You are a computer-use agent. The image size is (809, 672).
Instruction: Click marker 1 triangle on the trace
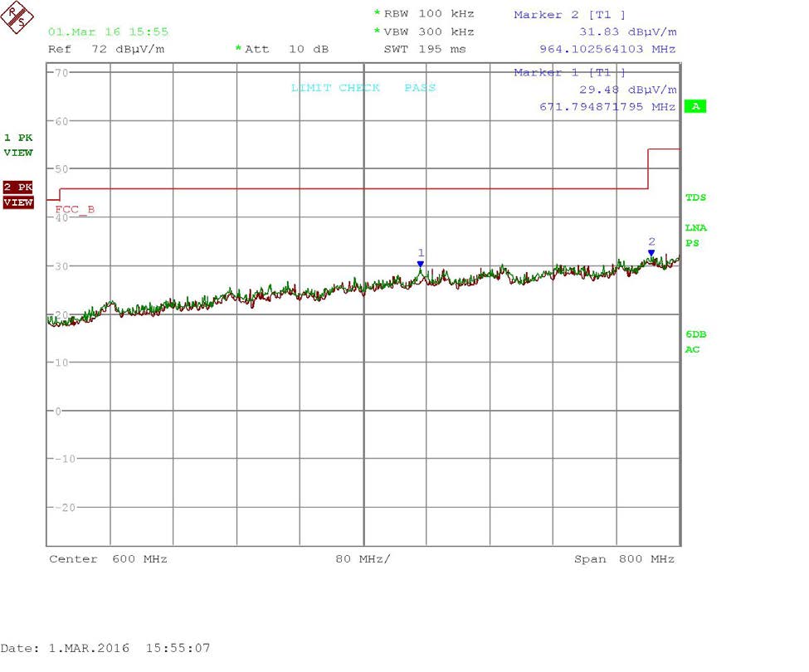point(421,264)
